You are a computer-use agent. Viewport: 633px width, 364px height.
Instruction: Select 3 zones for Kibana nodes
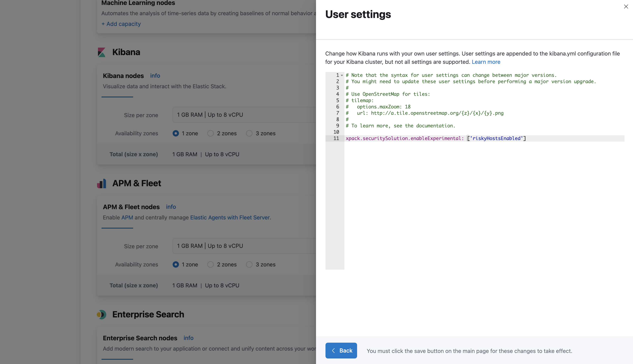pyautogui.click(x=249, y=133)
